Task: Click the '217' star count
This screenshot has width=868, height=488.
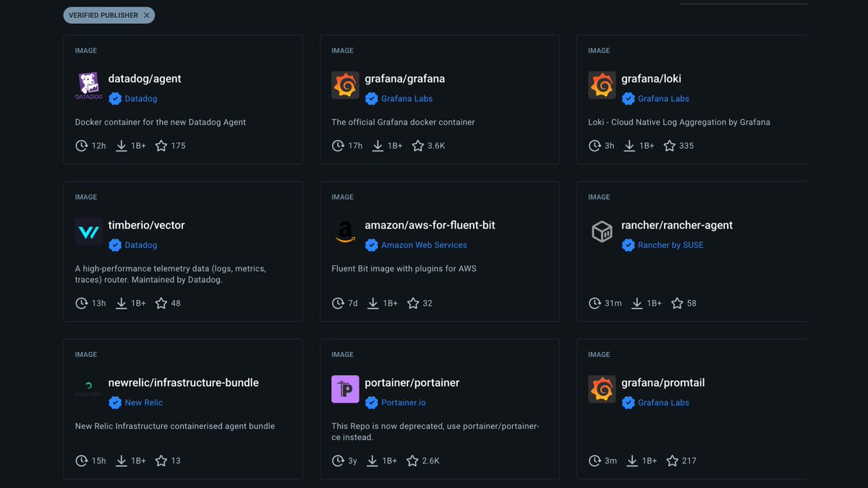Action: point(689,461)
